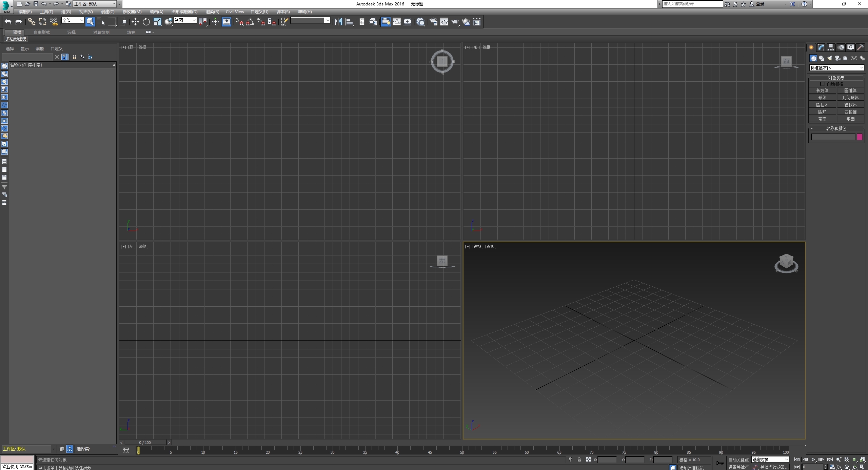Open the Utilities hammer panel icon
The height and width of the screenshot is (470, 868).
[860, 47]
